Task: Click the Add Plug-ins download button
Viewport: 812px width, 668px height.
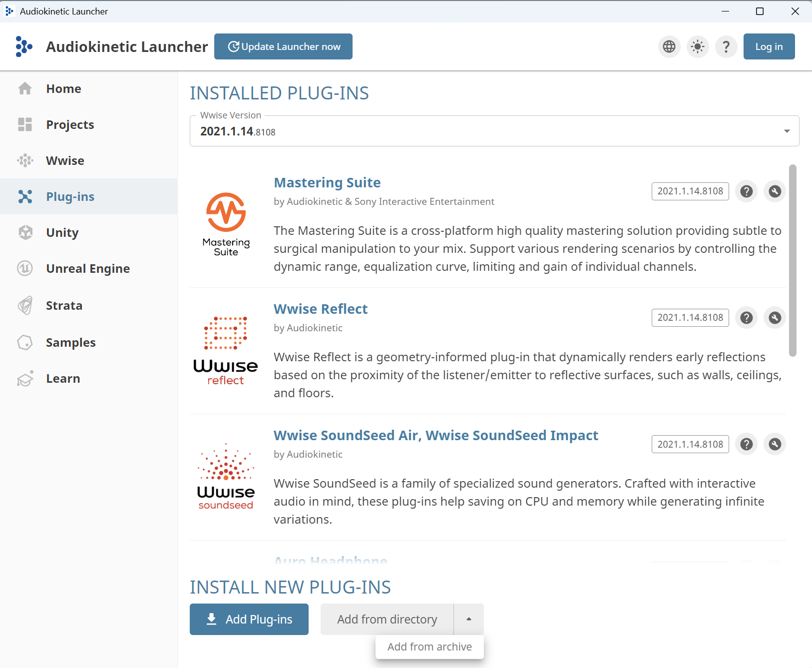Action: click(249, 620)
